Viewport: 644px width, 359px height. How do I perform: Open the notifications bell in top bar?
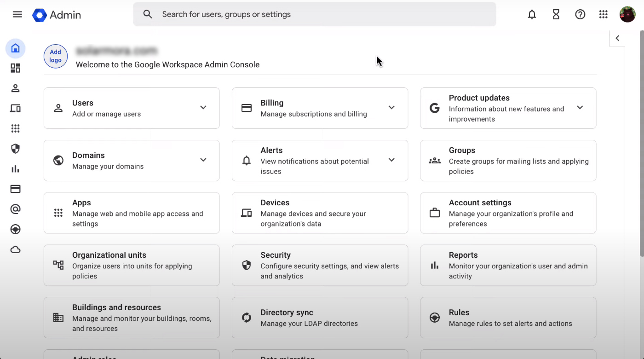[532, 14]
